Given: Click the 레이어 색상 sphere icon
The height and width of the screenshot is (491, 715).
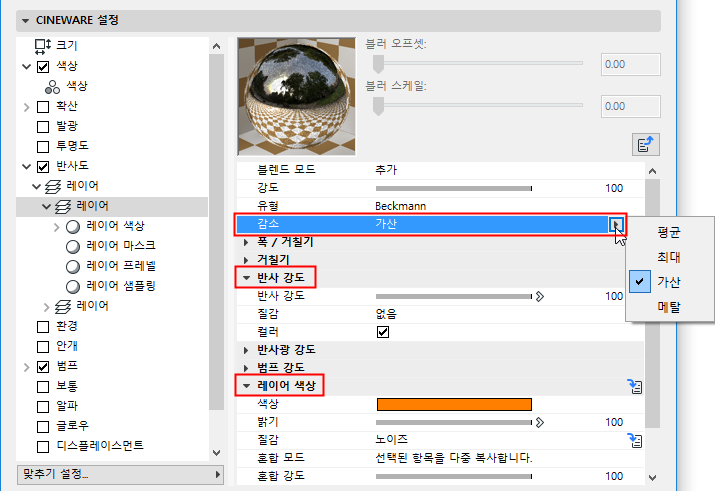Looking at the screenshot, I should click(73, 227).
